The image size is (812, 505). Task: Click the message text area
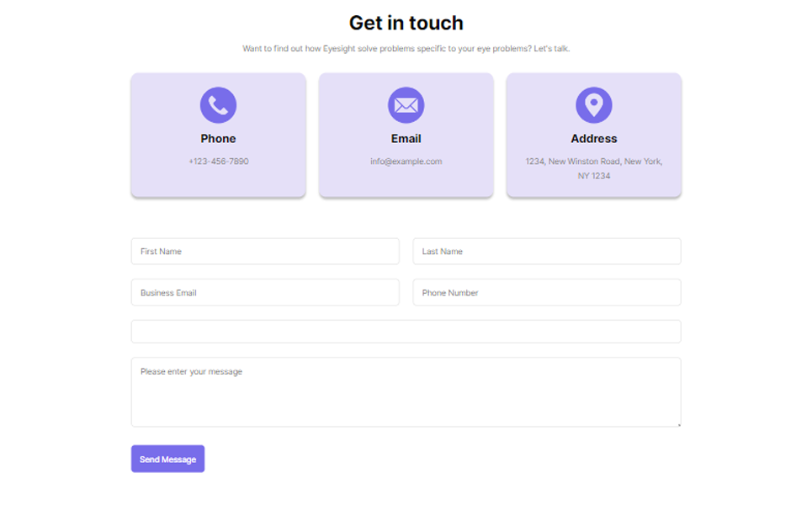406,396
